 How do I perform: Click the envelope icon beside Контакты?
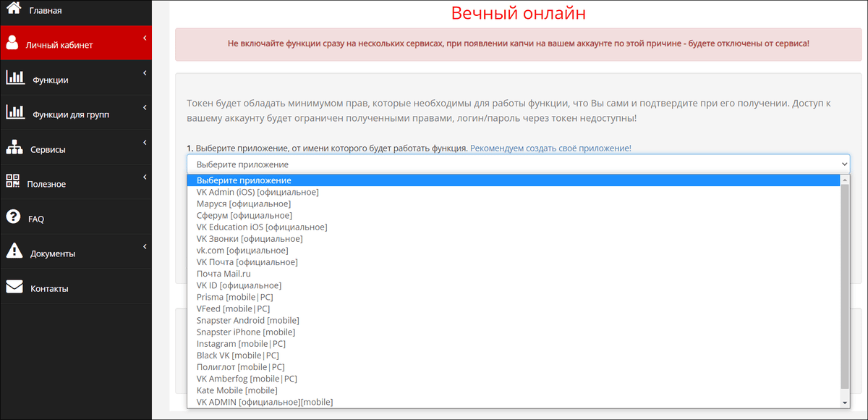(14, 287)
